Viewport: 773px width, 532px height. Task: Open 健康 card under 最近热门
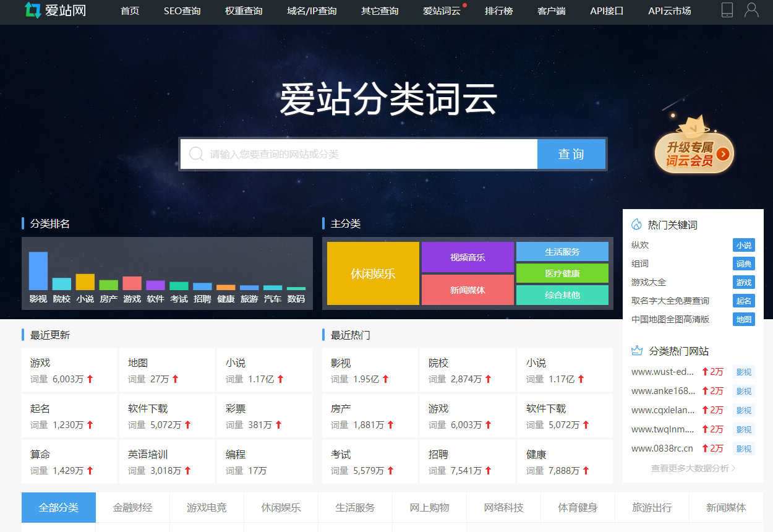565,461
